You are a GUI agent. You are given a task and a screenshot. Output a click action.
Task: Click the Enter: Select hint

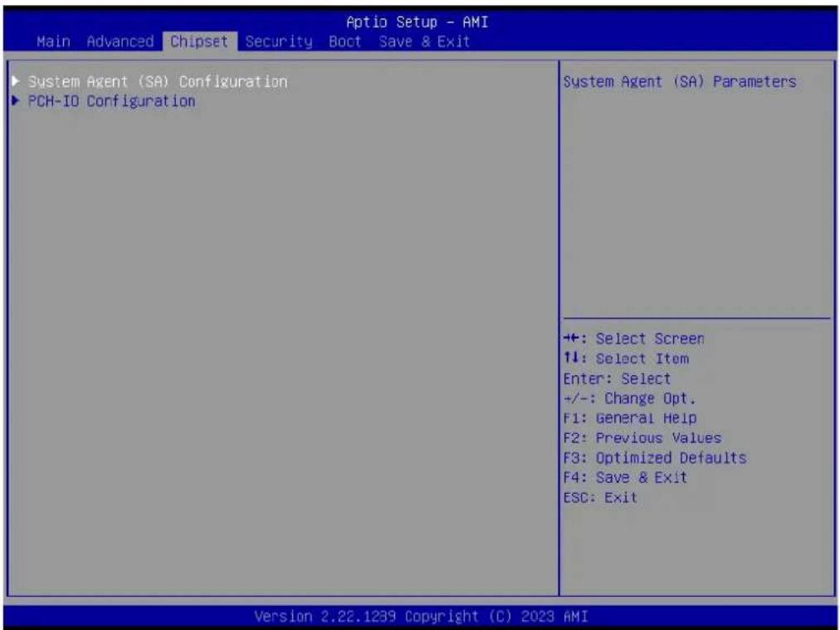[617, 378]
